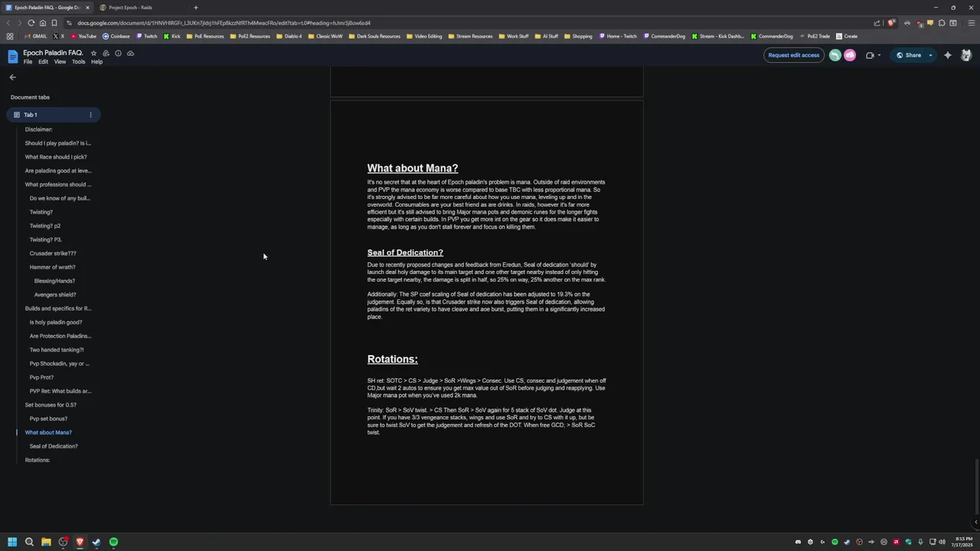Open Spotify from taskbar
The height and width of the screenshot is (551, 980).
[x=113, y=542]
